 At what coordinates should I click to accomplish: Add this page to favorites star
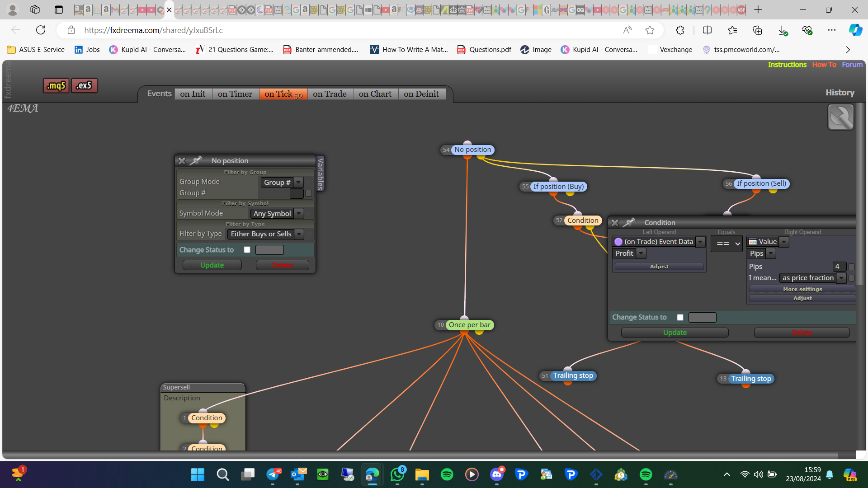[650, 30]
